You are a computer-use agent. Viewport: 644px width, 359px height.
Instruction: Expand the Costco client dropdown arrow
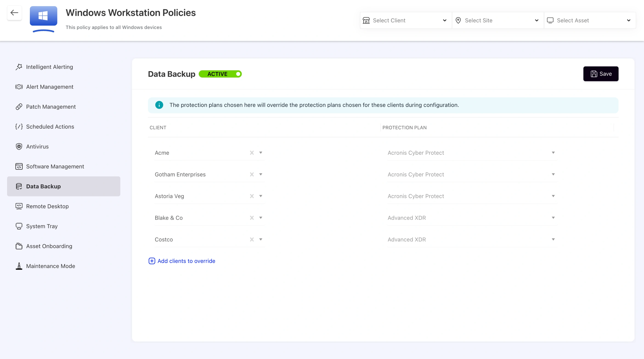click(261, 239)
